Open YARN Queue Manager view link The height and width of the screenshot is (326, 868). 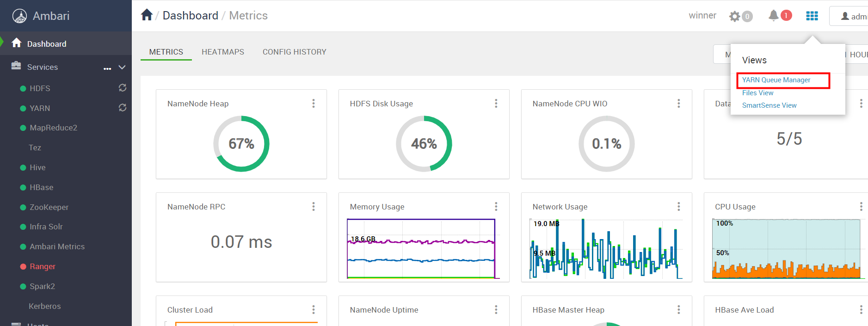click(x=776, y=80)
